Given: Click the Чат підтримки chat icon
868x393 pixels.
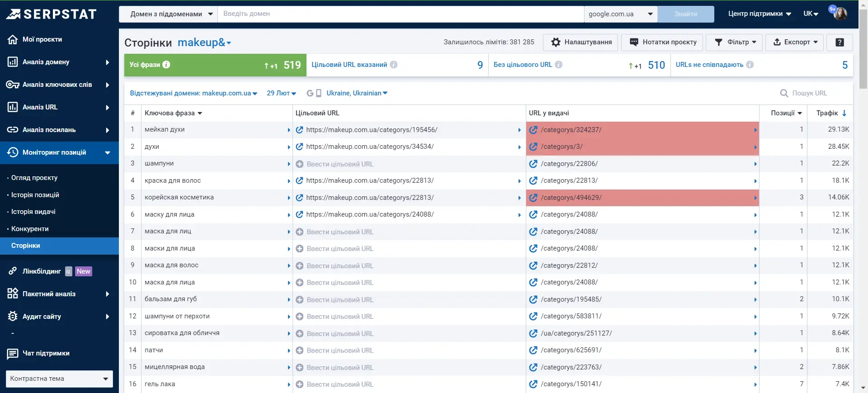Looking at the screenshot, I should (13, 354).
